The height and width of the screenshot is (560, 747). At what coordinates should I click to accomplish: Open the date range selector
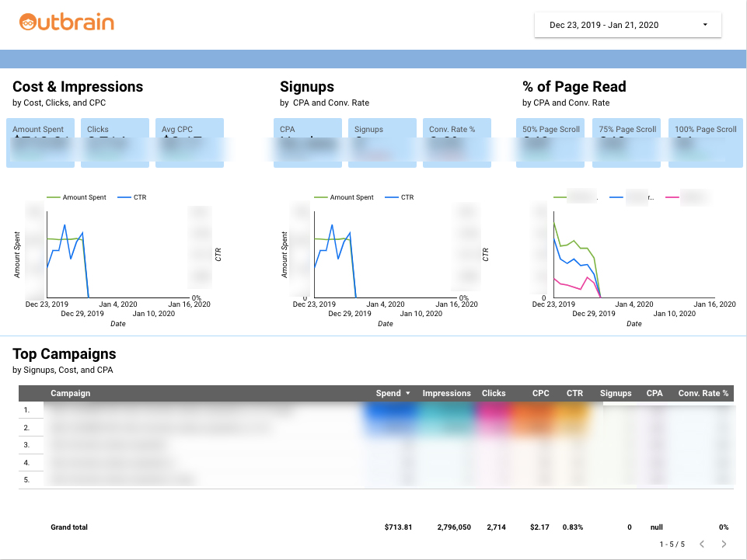(627, 24)
